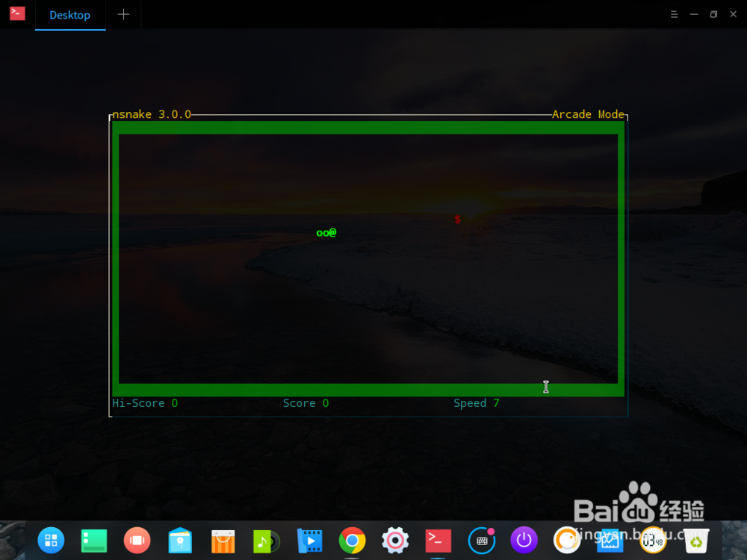747x560 pixels.
Task: Switch to the Desktop terminal tab
Action: [70, 15]
